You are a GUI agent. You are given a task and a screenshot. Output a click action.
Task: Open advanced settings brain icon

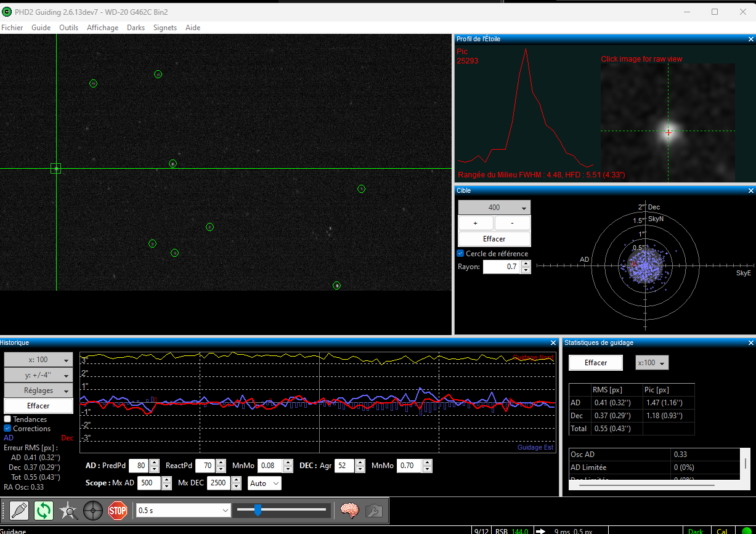[x=349, y=510]
